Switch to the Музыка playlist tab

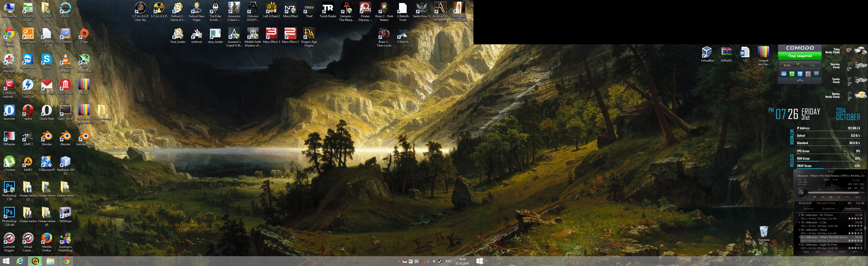(809, 209)
